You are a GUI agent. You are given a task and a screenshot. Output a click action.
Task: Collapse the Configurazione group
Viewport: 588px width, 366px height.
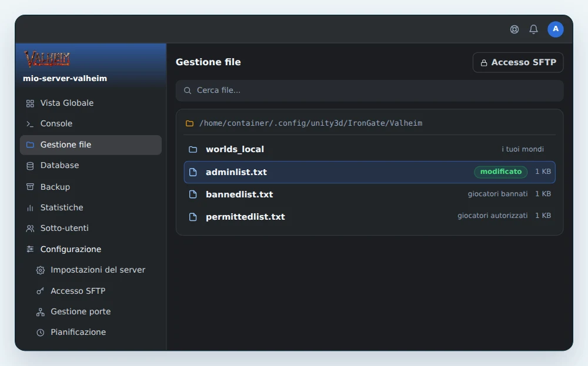point(91,249)
